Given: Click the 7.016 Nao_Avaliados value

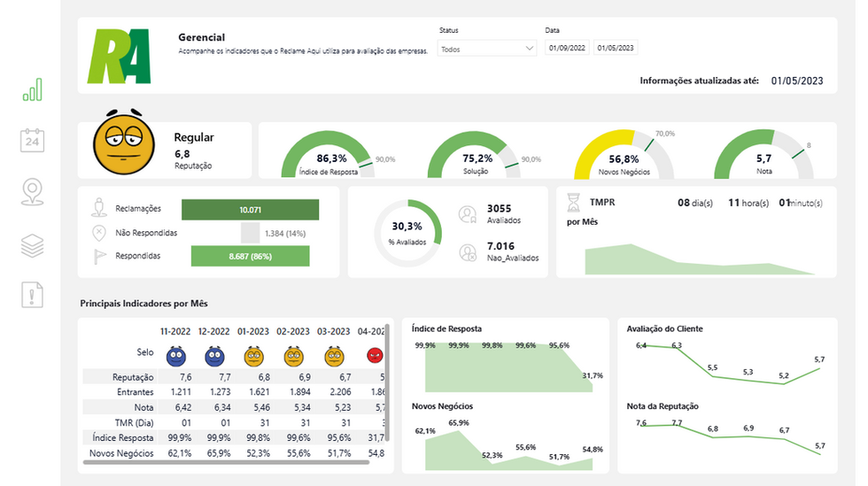Looking at the screenshot, I should coord(500,246).
